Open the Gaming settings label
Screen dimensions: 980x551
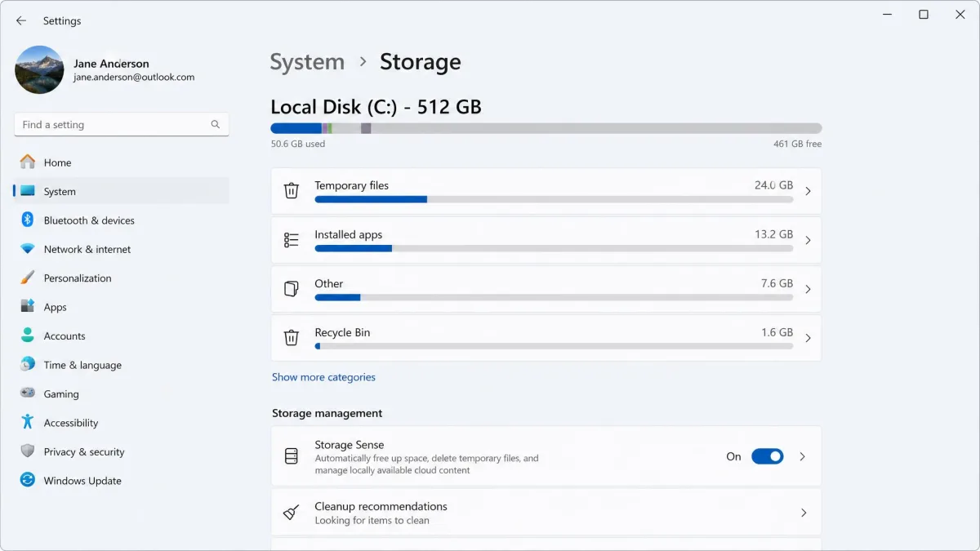tap(61, 393)
